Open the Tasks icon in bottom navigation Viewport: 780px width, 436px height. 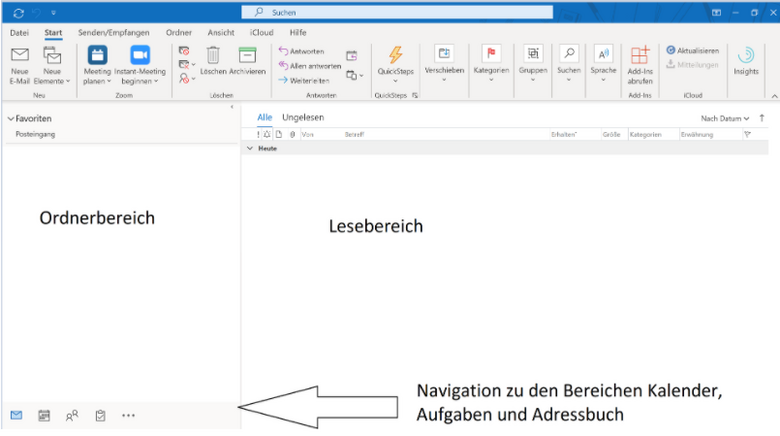(x=100, y=415)
